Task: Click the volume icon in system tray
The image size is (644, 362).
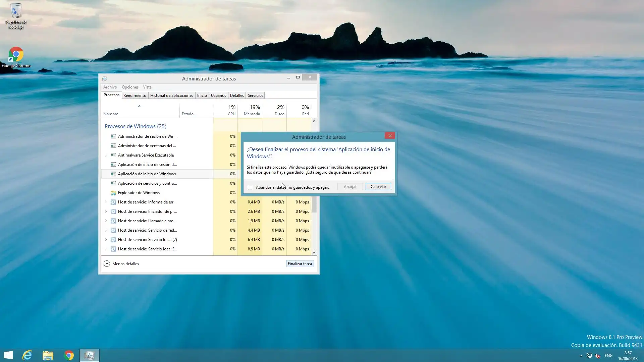Action: 597,356
